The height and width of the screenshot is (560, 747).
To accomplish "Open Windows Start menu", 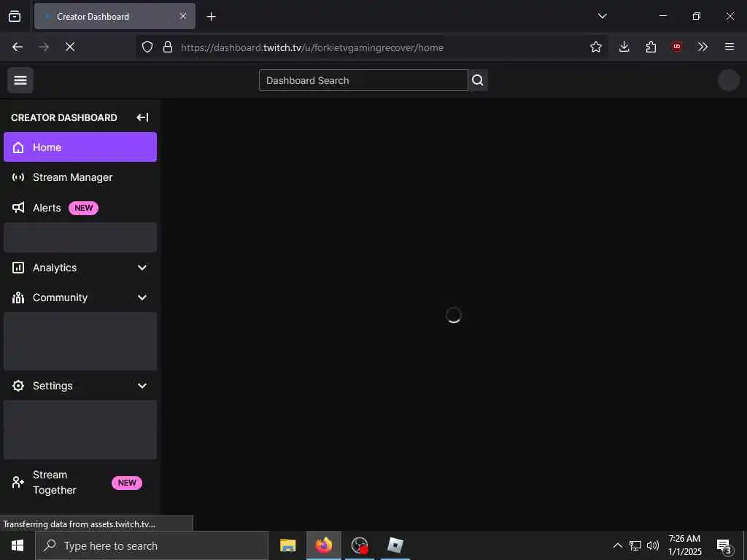I will coord(18,545).
